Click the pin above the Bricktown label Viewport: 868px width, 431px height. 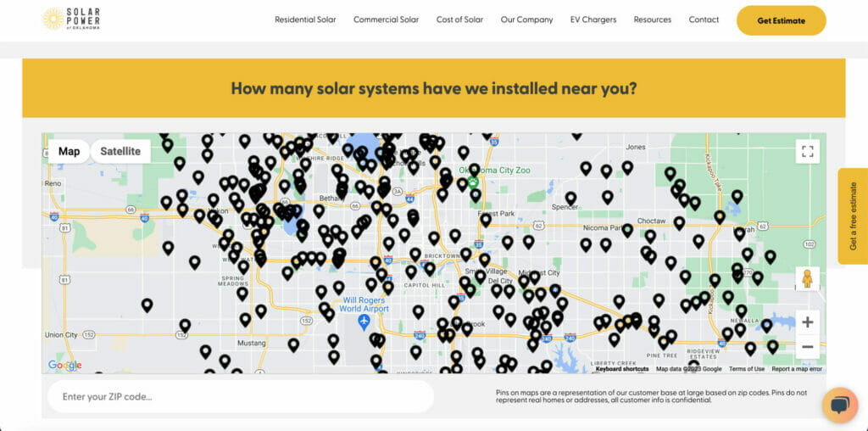(434, 238)
